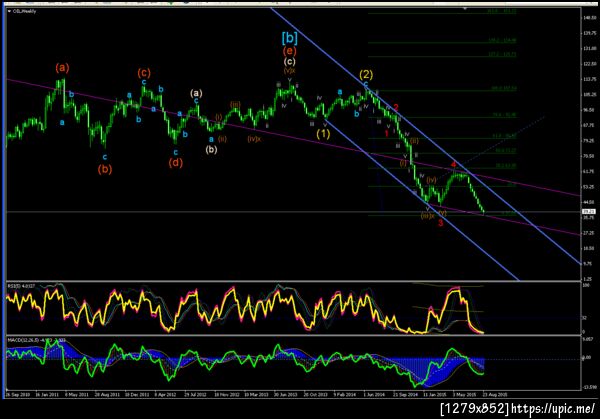Select the red 4 wave label
Viewport: 600px width, 419px height.
(x=453, y=165)
